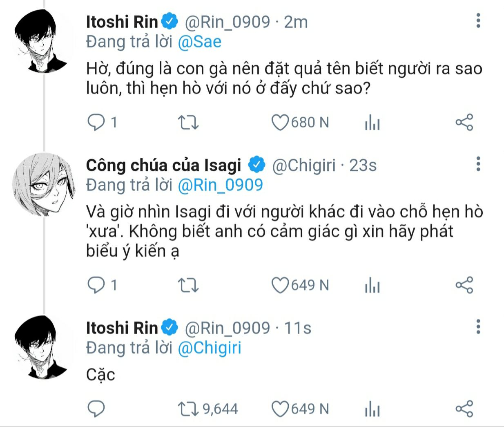
Task: Open the @Sae mention link
Action: coord(200,42)
